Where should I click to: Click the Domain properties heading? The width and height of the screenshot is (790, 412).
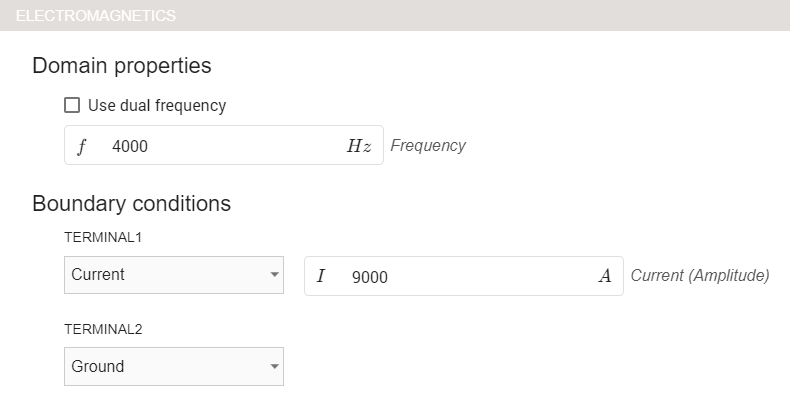pyautogui.click(x=122, y=66)
